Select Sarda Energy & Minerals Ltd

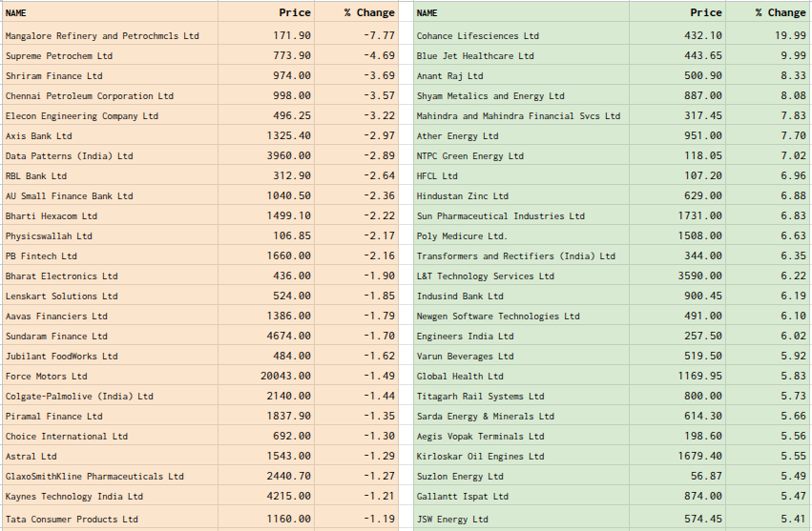click(x=486, y=416)
